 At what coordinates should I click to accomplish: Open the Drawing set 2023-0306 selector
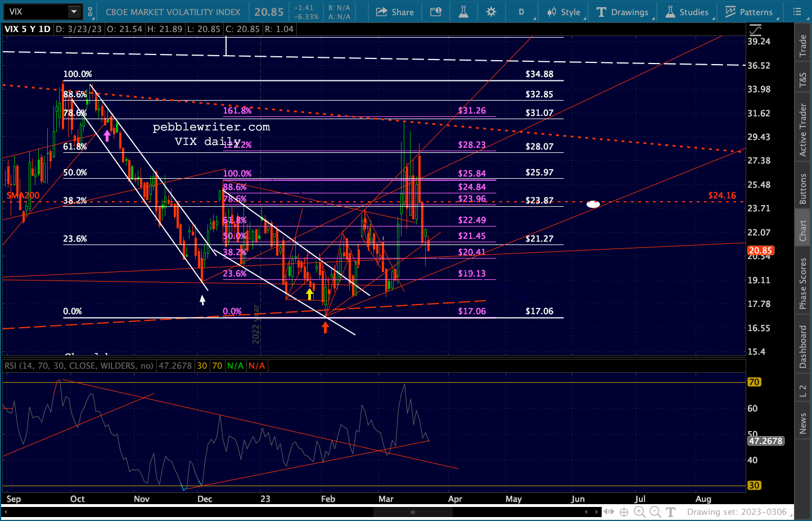click(x=737, y=512)
